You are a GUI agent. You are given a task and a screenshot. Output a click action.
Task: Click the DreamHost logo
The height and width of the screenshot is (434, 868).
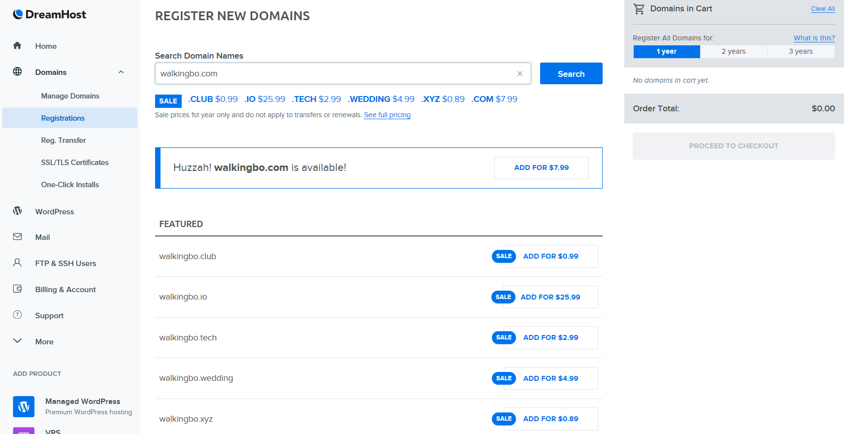pos(49,14)
